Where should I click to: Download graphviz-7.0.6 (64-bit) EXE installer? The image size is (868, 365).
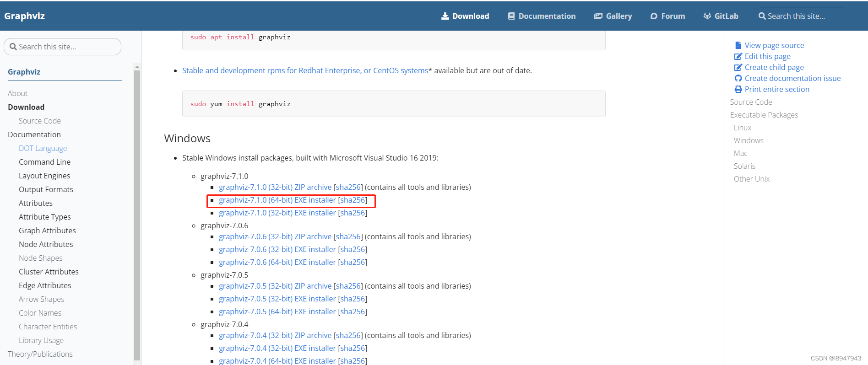pos(277,262)
